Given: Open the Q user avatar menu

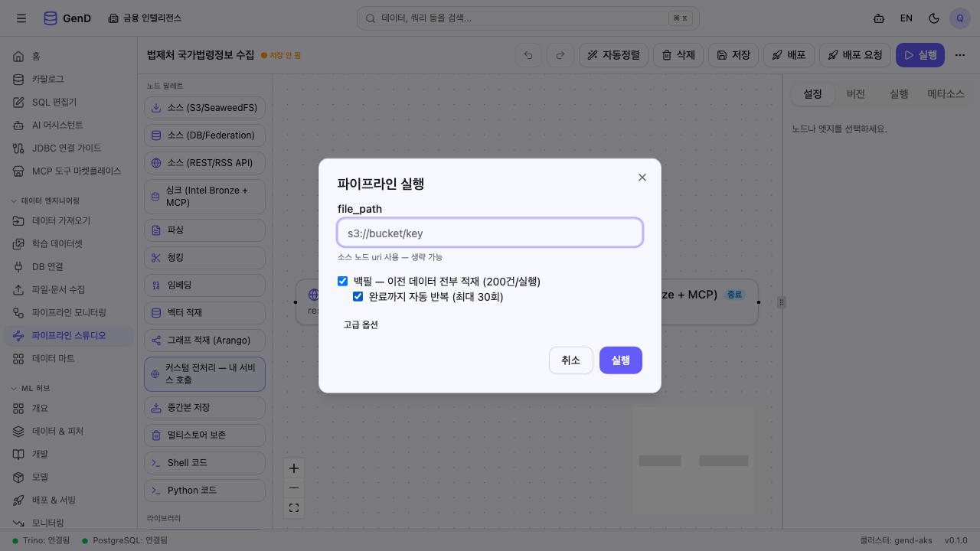Looking at the screenshot, I should point(960,18).
